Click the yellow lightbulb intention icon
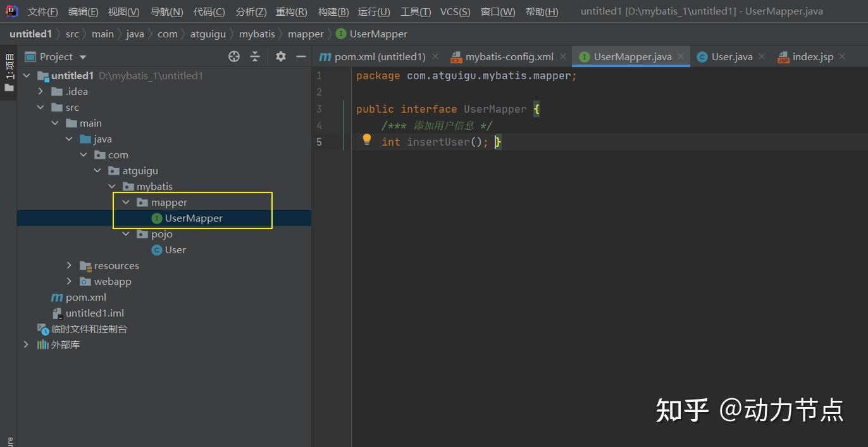Screen dimensions: 868x447 tap(366, 140)
